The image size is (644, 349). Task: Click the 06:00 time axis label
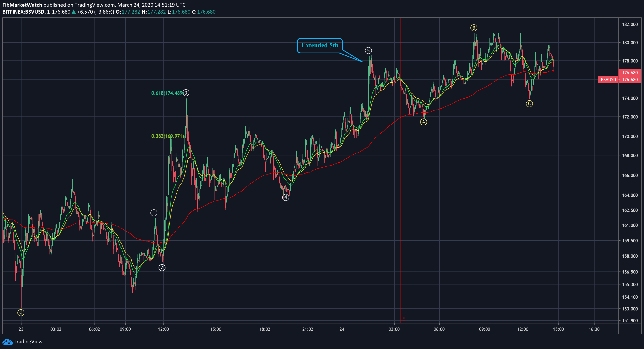[439, 329]
